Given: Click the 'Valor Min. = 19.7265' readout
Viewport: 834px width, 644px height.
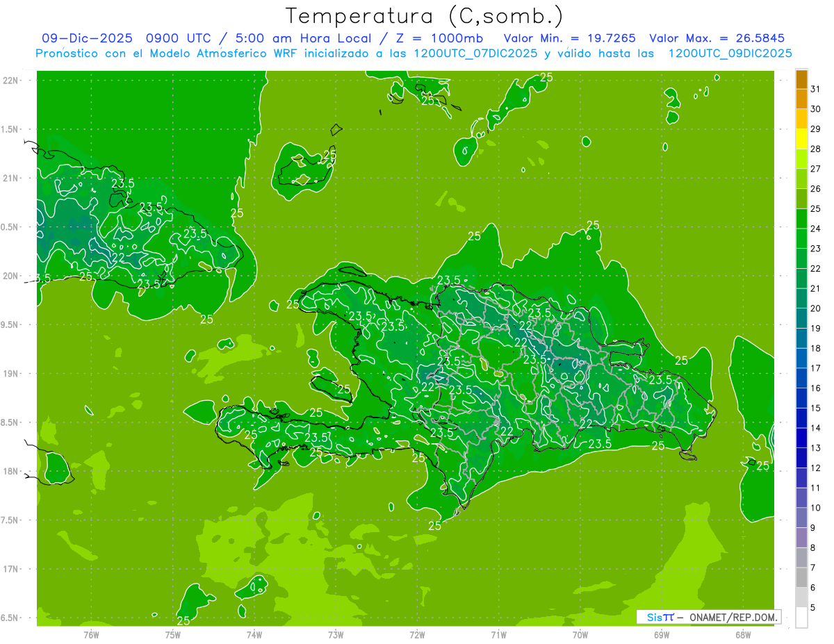Looking at the screenshot, I should [x=569, y=38].
